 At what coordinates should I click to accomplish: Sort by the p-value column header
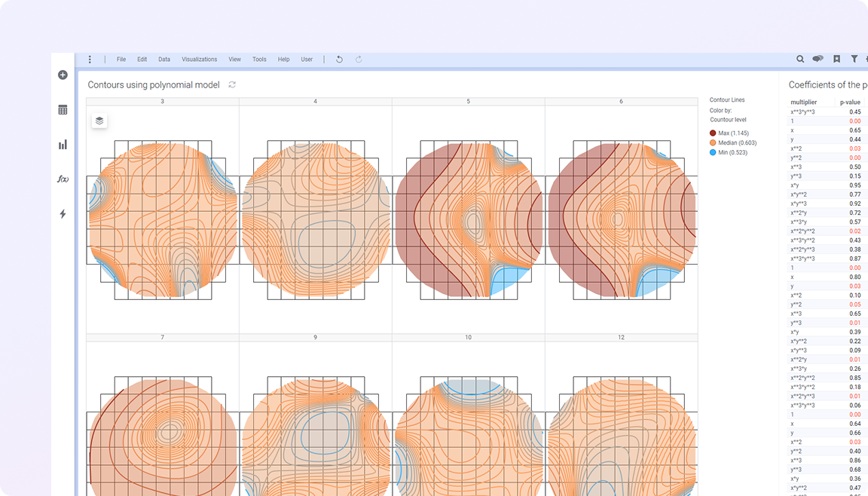(x=850, y=103)
